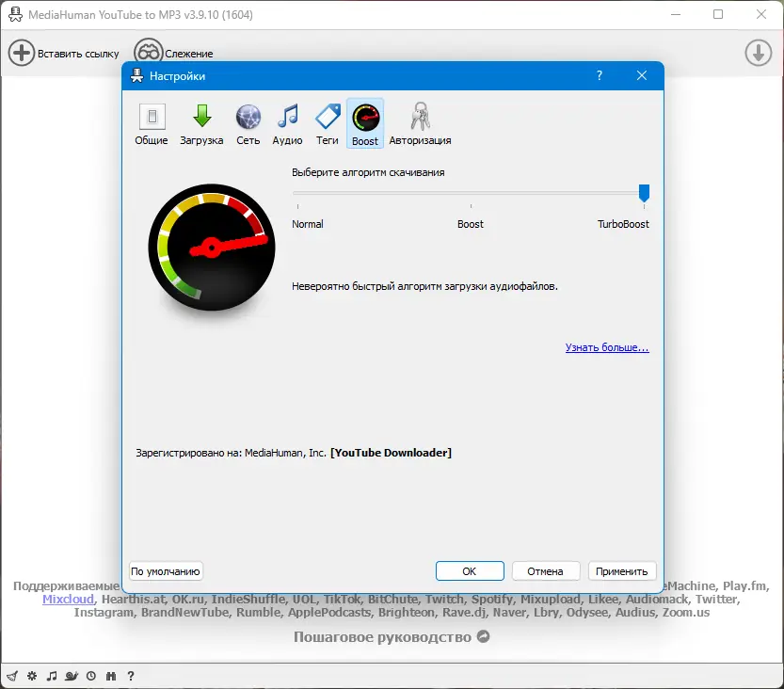Click the Настройки dialog title icon

click(136, 75)
